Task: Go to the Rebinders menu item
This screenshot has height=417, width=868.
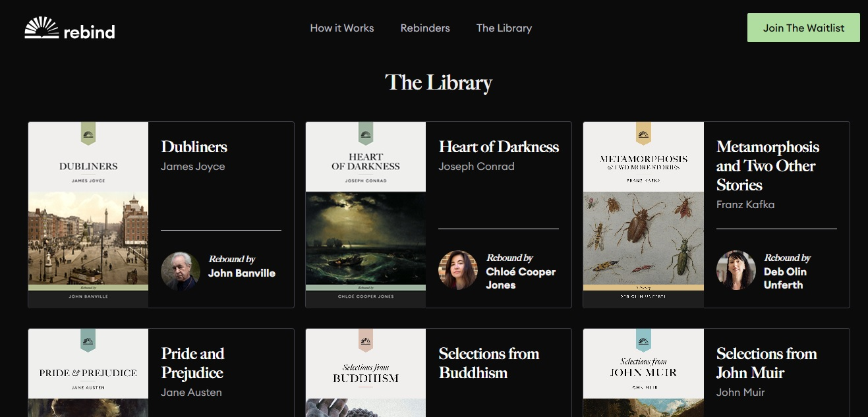Action: tap(425, 28)
